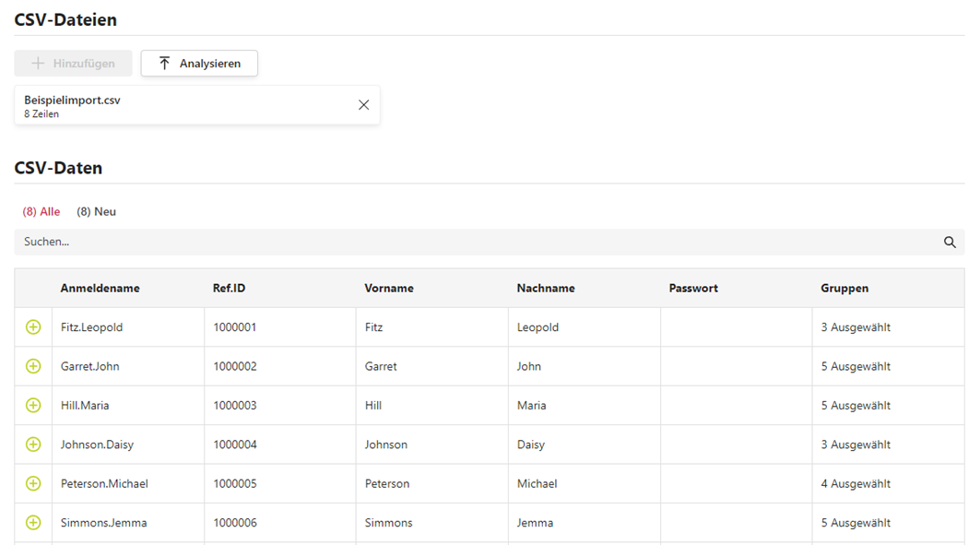Viewport: 980px width, 545px height.
Task: Click the green plus icon for Johnson.Daisy
Action: [33, 444]
